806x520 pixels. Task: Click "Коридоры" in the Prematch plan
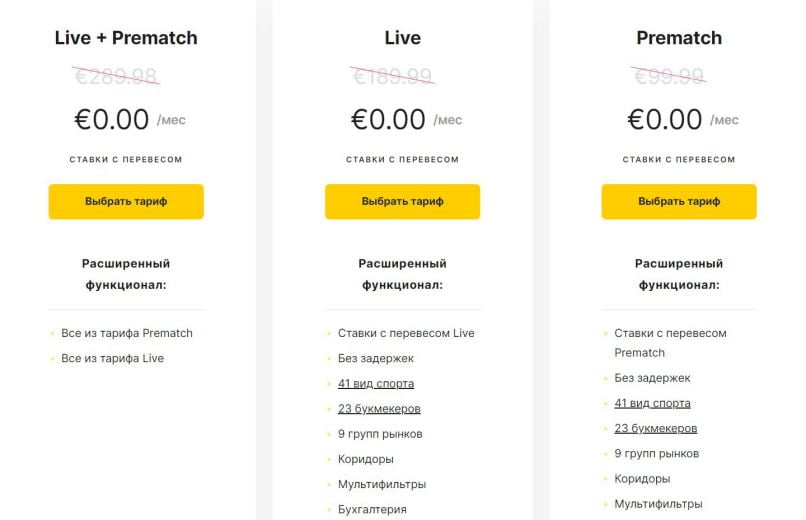point(642,479)
